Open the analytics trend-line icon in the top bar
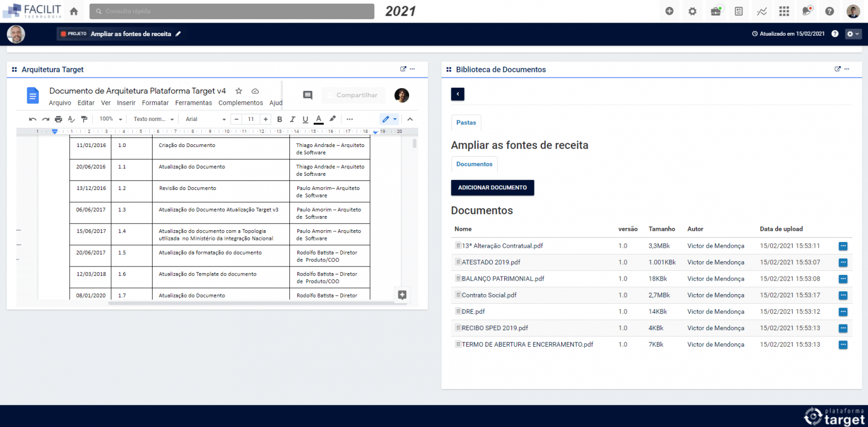The width and height of the screenshot is (868, 427). coord(761,11)
